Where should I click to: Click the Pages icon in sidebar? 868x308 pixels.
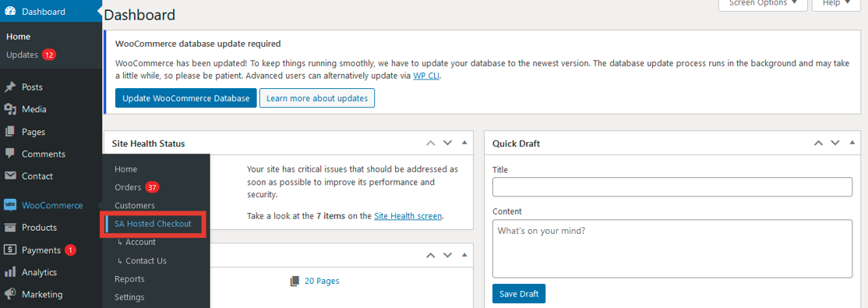10,132
